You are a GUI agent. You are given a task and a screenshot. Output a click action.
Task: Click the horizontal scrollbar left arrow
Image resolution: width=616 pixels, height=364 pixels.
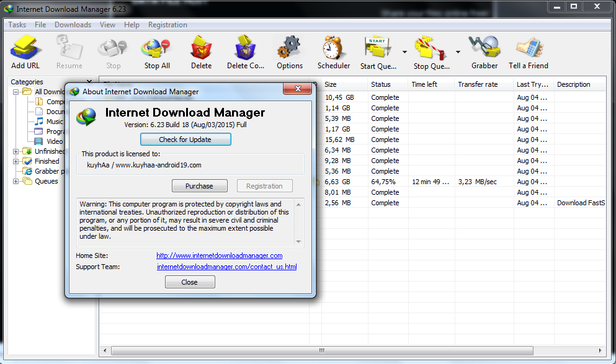click(104, 350)
